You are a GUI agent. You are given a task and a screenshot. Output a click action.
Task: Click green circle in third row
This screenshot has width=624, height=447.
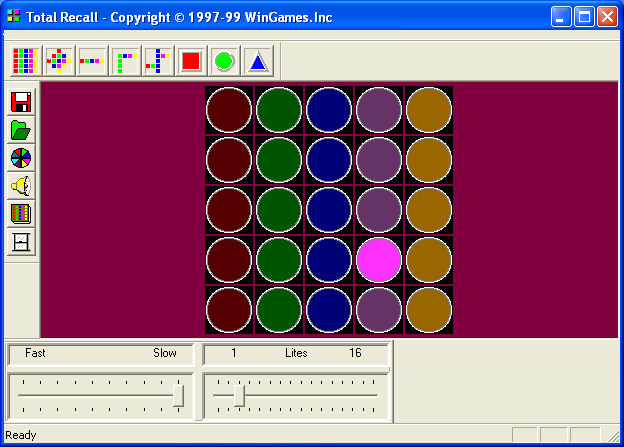279,210
